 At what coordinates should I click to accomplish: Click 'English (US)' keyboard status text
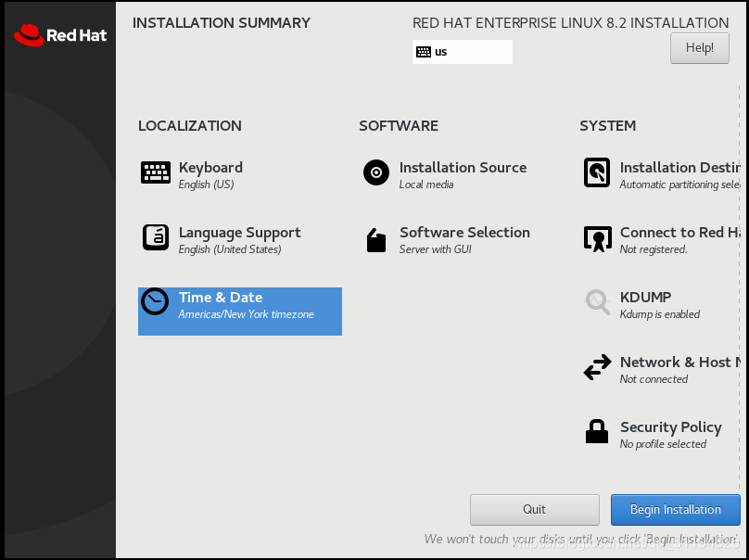point(207,185)
